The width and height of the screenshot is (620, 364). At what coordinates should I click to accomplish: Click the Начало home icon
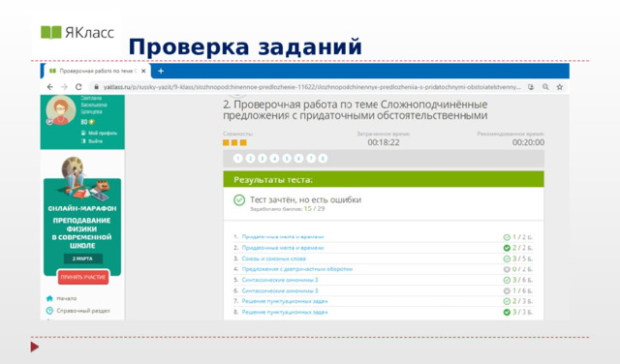[49, 298]
